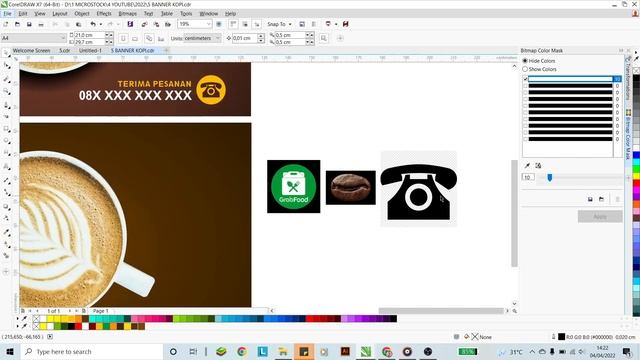
Task: Click the Save icon in the toolbar
Action: [x=29, y=24]
